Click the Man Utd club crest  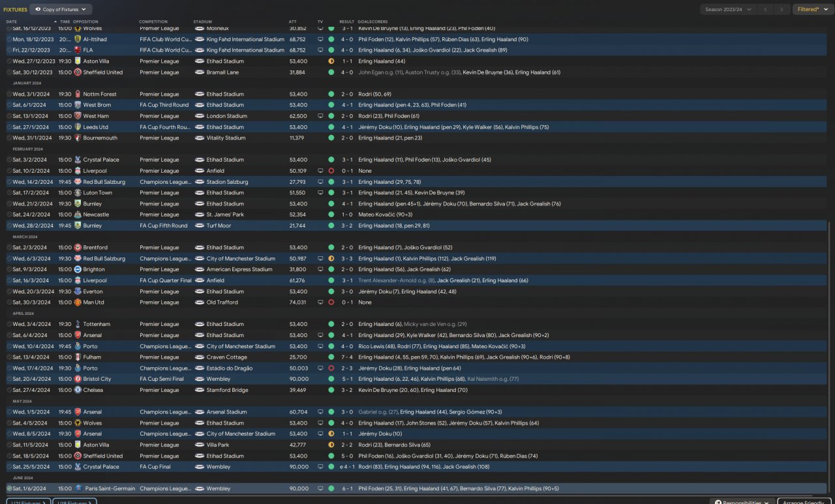click(78, 303)
